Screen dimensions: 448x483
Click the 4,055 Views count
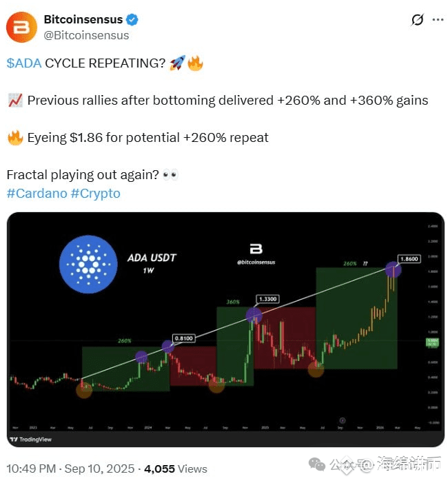click(x=176, y=469)
